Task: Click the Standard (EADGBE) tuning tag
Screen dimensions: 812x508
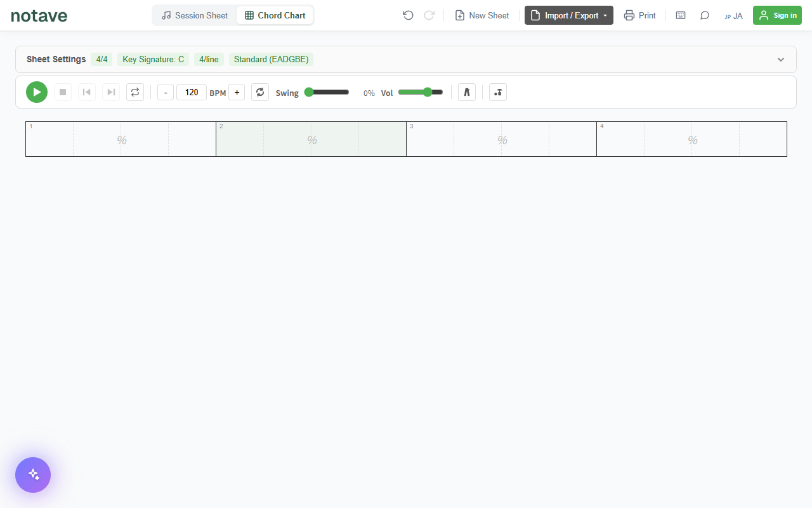Action: (x=272, y=59)
